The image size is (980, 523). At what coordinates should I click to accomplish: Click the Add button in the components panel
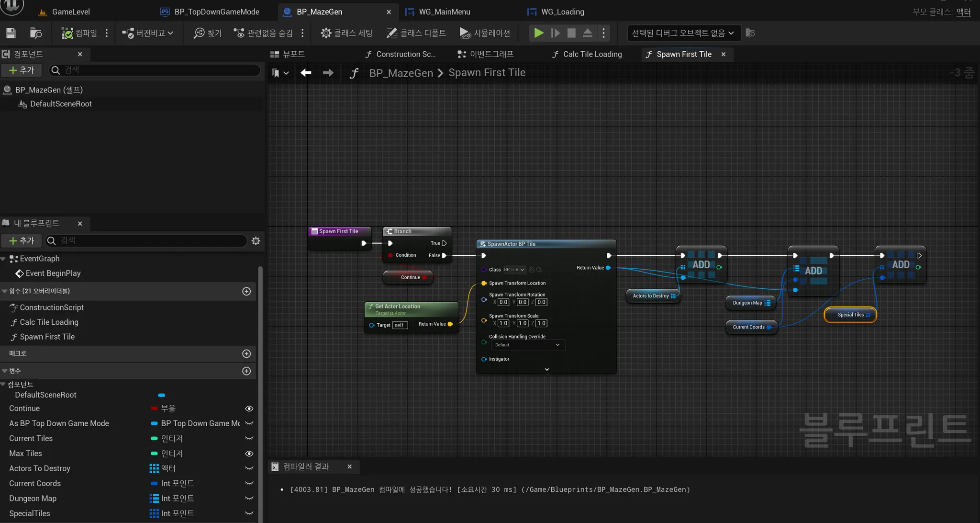(22, 70)
